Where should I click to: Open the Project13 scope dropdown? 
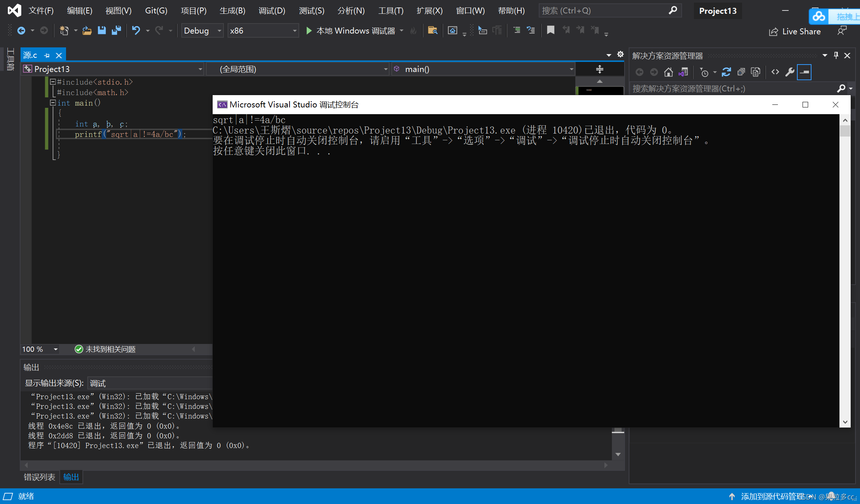click(113, 69)
